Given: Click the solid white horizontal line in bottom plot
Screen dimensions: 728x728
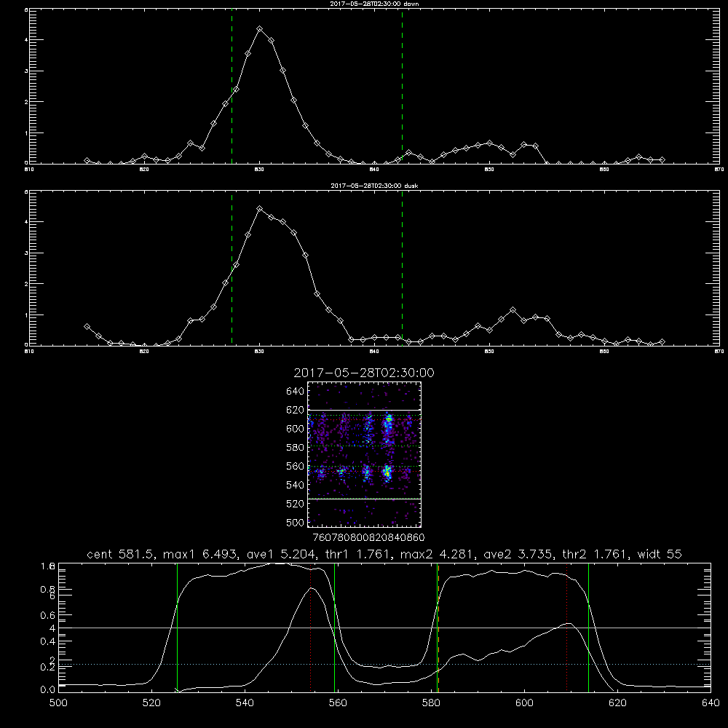Looking at the screenshot, I should [x=384, y=628].
